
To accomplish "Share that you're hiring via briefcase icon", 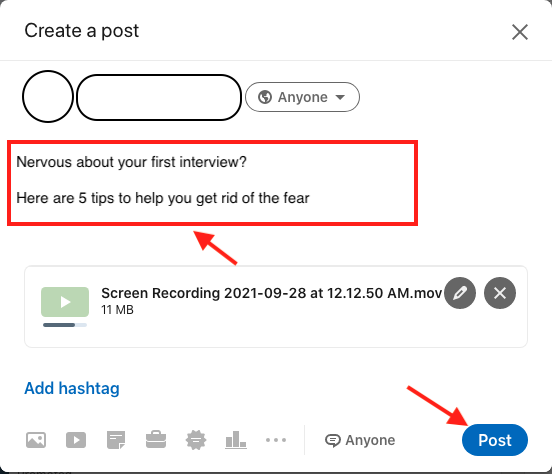I will coord(156,439).
